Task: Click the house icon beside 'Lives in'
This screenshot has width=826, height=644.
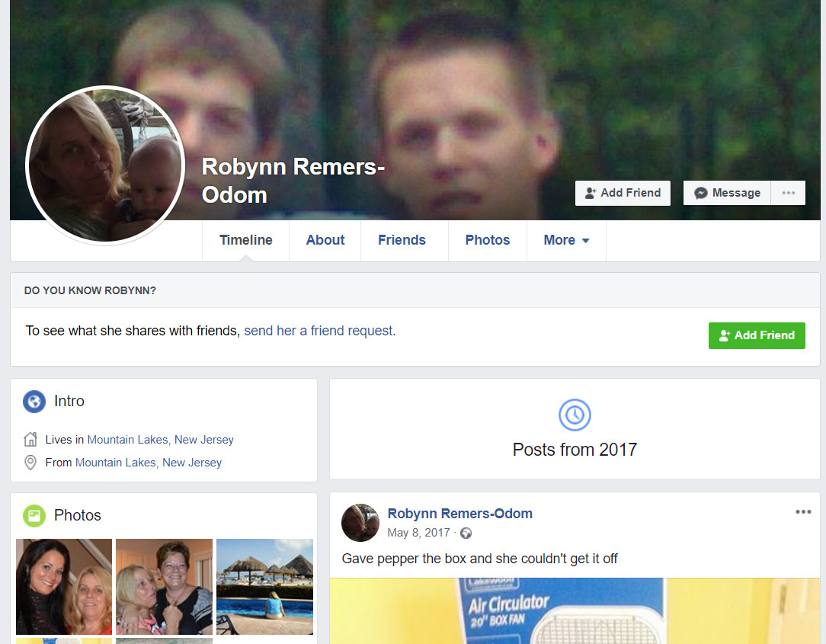Action: tap(30, 439)
